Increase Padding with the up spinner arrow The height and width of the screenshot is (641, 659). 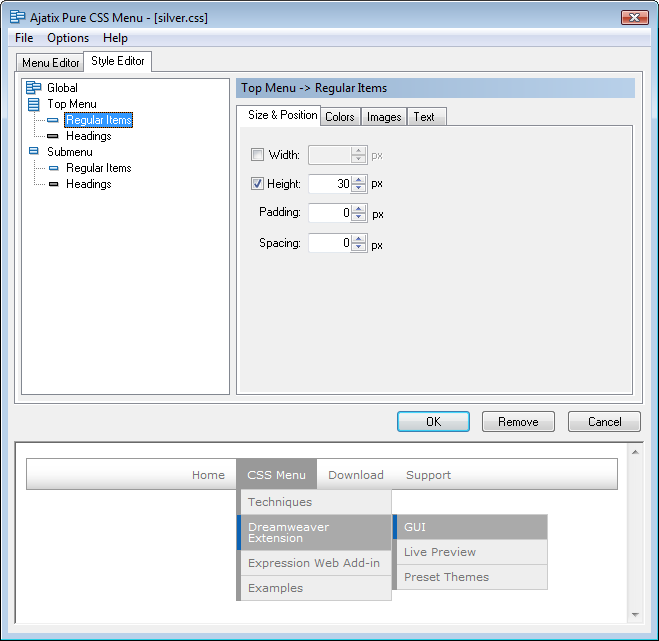[358, 209]
